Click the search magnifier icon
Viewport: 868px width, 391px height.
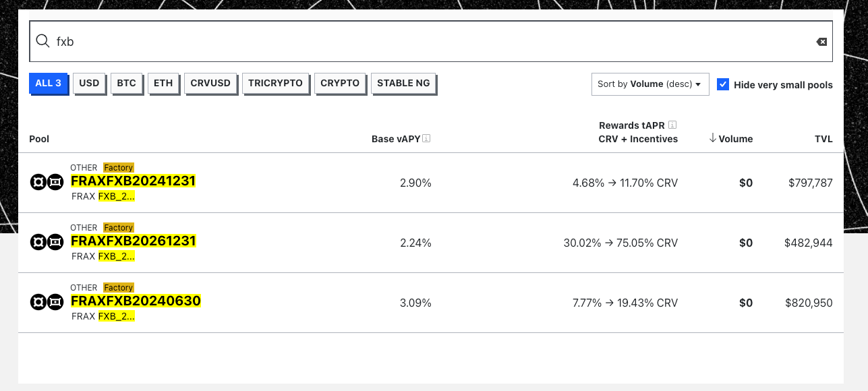click(42, 42)
